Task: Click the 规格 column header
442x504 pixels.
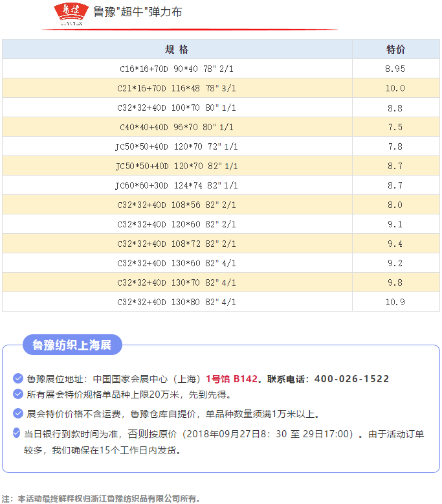Action: pyautogui.click(x=177, y=49)
